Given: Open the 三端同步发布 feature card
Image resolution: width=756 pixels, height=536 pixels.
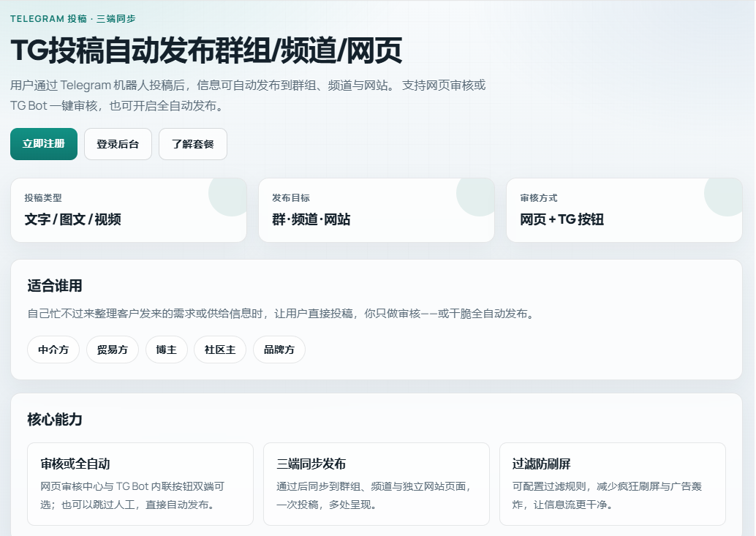Looking at the screenshot, I should tap(377, 484).
